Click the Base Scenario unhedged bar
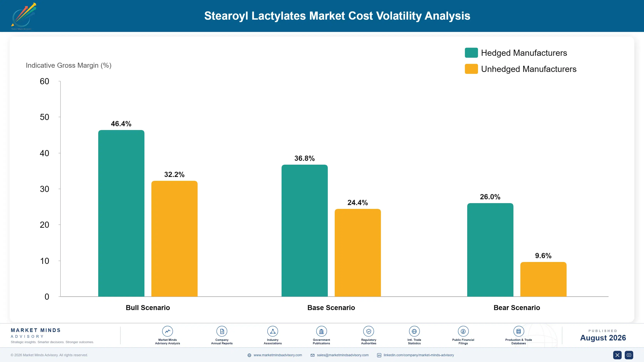This screenshot has width=644, height=362. pos(358,253)
